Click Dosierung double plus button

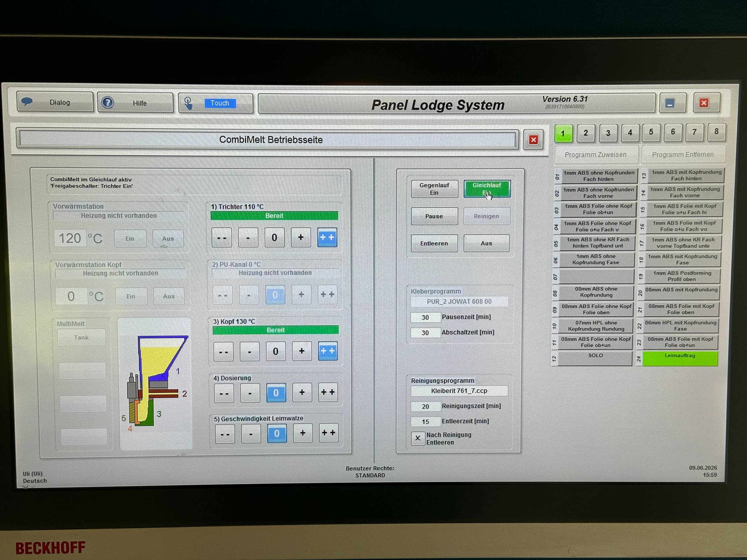328,392
